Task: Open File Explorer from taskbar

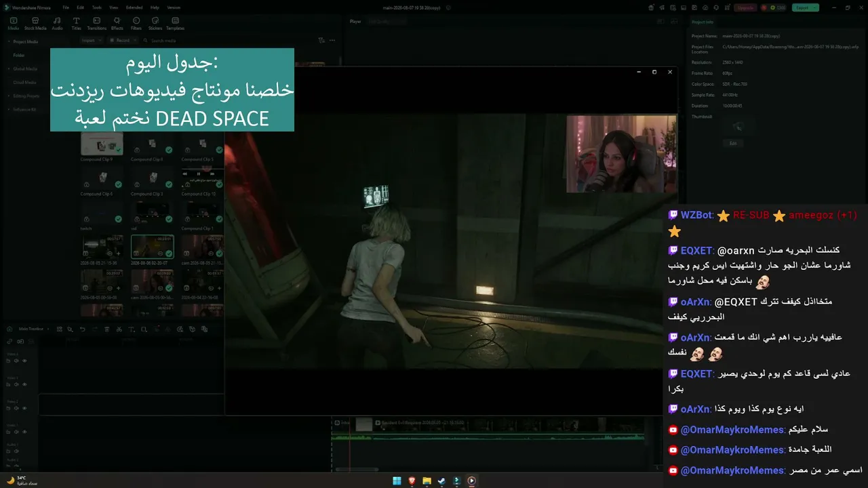Action: [427, 481]
